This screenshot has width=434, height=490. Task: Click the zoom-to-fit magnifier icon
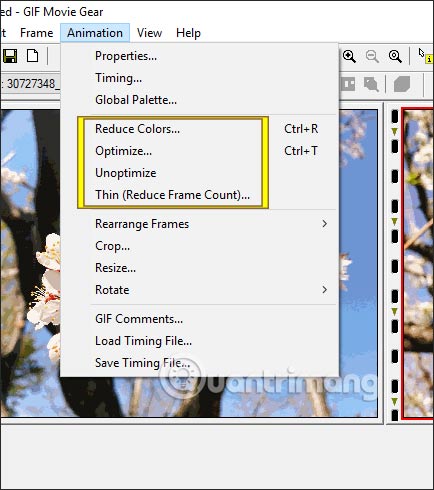click(395, 56)
